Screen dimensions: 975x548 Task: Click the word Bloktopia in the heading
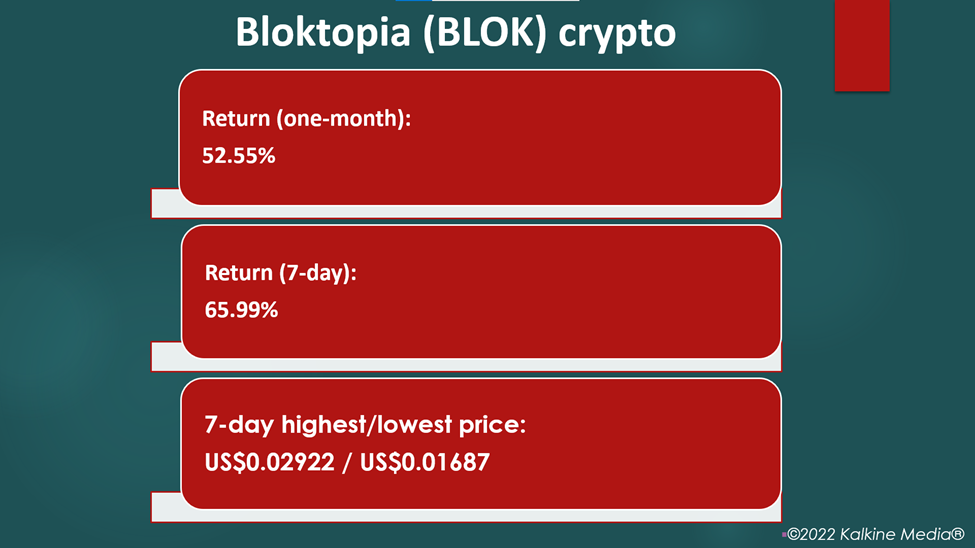click(323, 32)
